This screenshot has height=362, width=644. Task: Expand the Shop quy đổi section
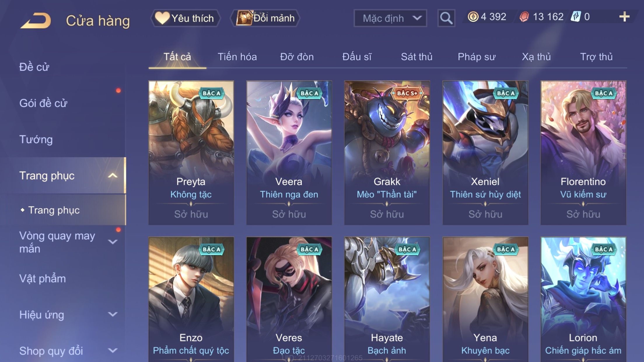[x=113, y=350]
